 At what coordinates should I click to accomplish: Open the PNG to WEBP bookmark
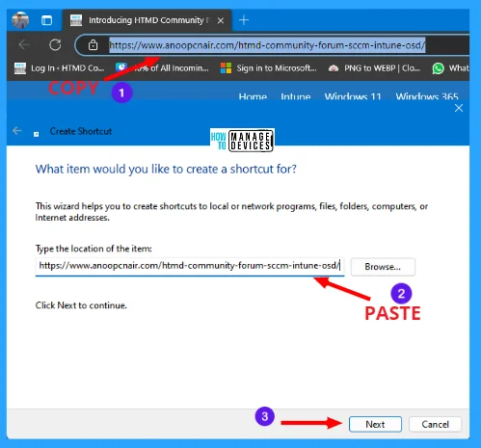pos(374,68)
